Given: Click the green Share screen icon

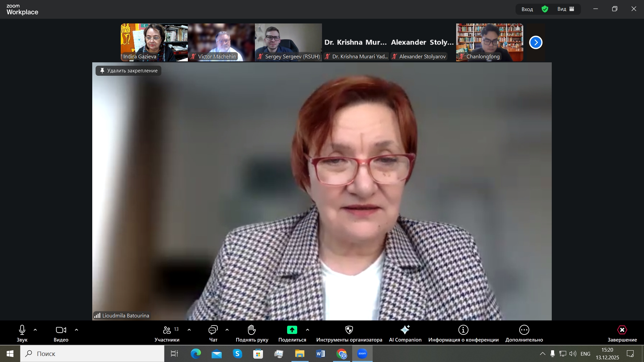Looking at the screenshot, I should point(292,330).
